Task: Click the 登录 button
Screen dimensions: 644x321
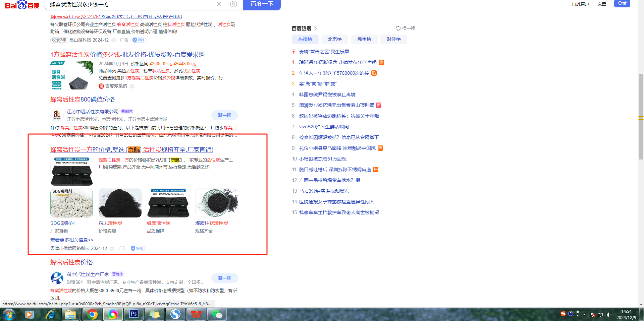Action: (x=622, y=3)
